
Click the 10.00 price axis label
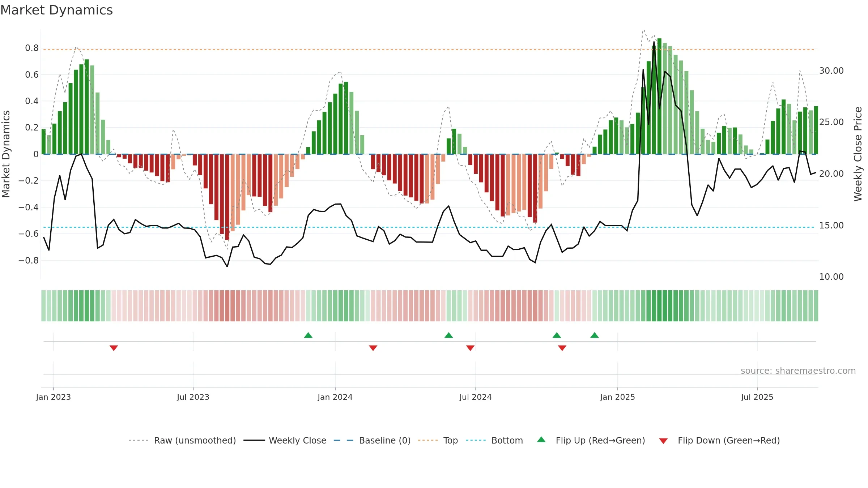point(831,277)
